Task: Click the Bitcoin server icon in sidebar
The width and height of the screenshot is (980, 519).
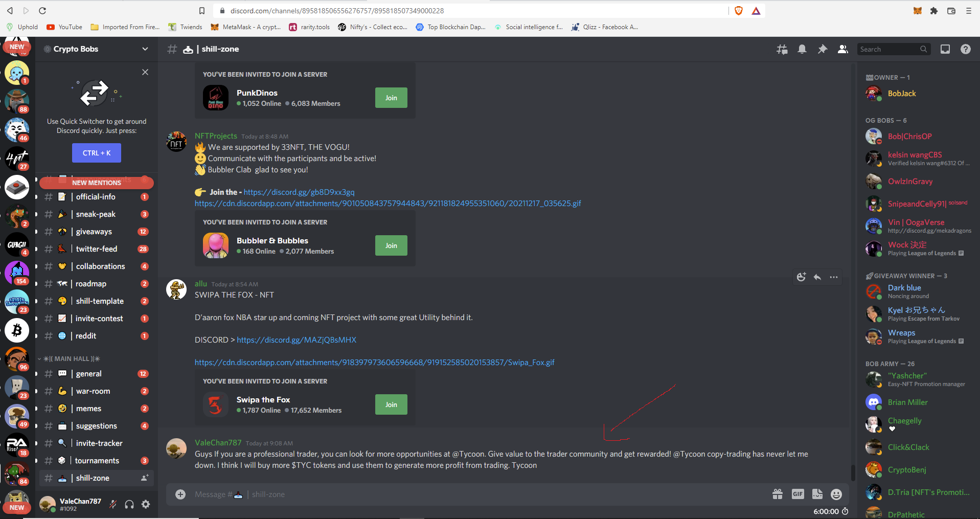Action: [x=17, y=330]
